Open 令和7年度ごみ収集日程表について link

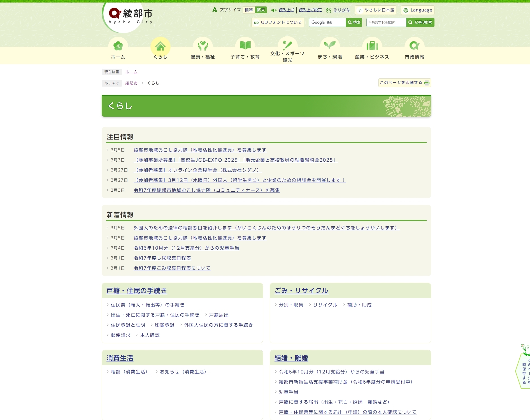[172, 268]
